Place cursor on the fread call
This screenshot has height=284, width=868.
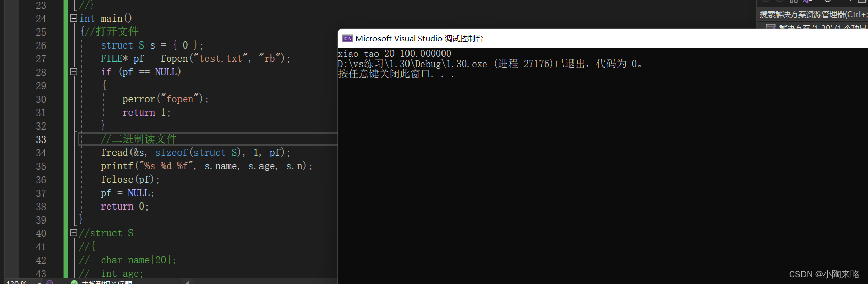click(114, 153)
